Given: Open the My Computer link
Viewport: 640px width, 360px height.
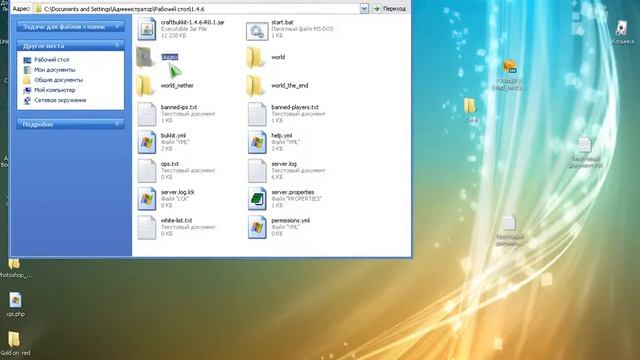Looking at the screenshot, I should pyautogui.click(x=54, y=90).
